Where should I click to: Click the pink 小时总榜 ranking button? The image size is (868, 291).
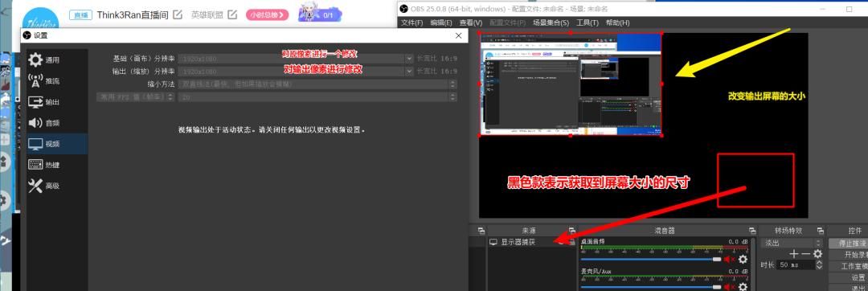coord(268,14)
